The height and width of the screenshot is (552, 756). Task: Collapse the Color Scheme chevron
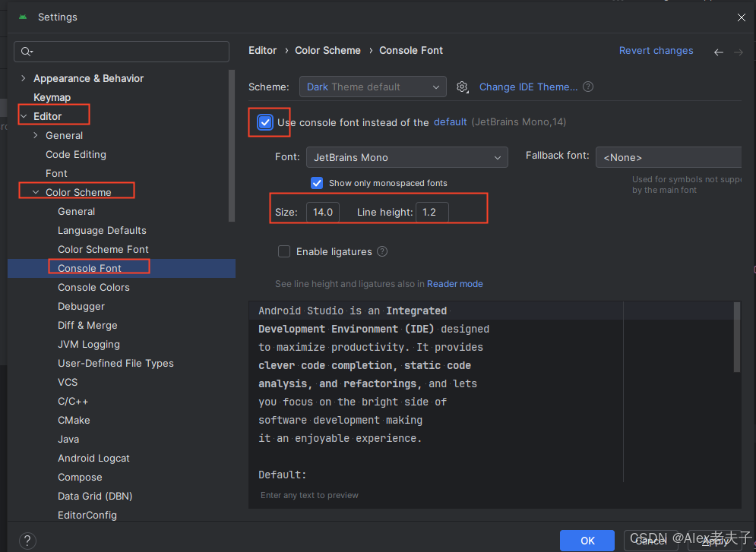click(x=36, y=192)
